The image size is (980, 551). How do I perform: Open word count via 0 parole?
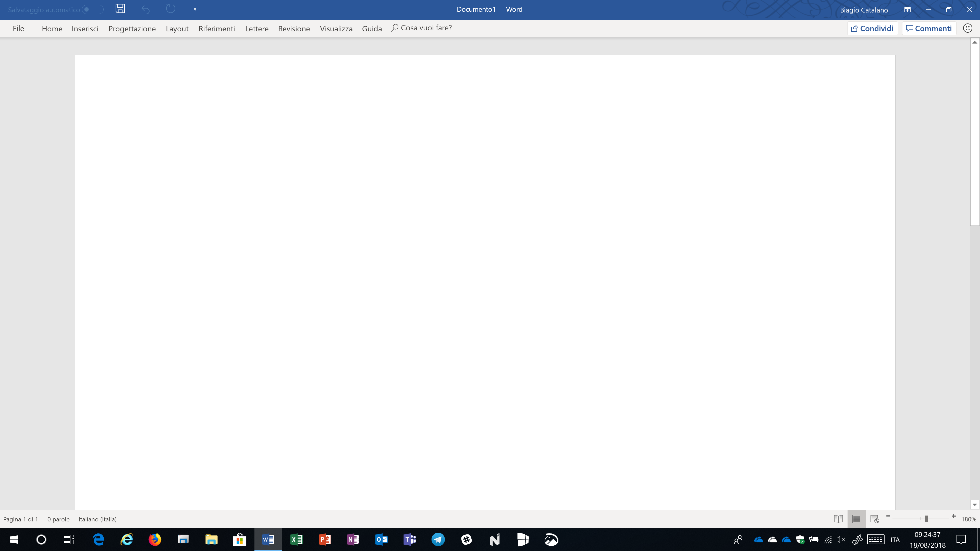58,519
